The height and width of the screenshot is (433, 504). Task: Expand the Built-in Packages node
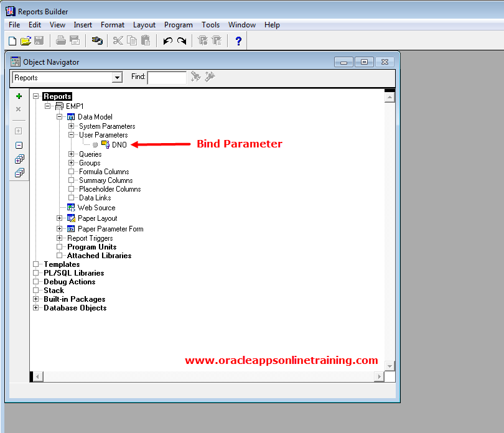point(36,299)
